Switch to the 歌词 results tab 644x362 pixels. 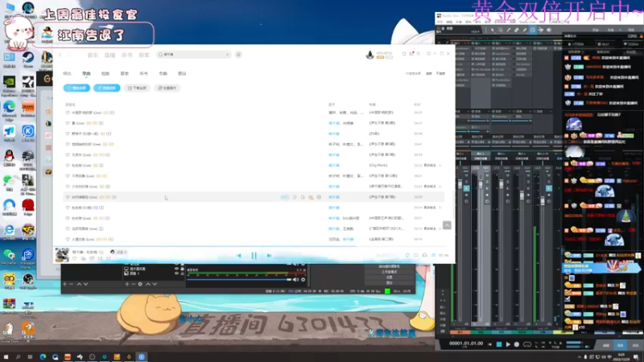click(x=182, y=74)
